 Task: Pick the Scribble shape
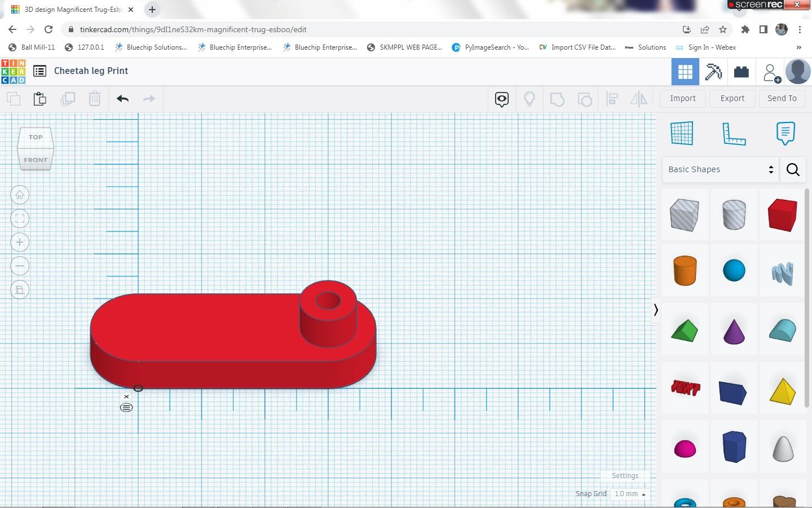pos(783,273)
